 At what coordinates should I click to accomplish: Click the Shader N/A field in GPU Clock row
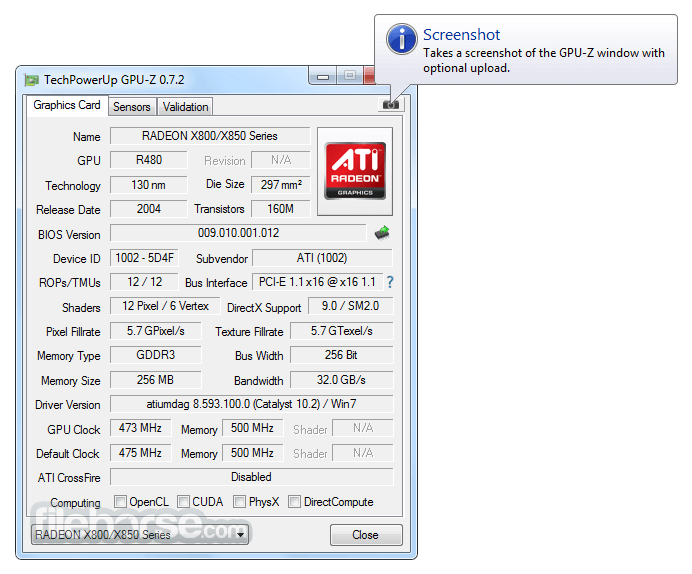[x=363, y=428]
